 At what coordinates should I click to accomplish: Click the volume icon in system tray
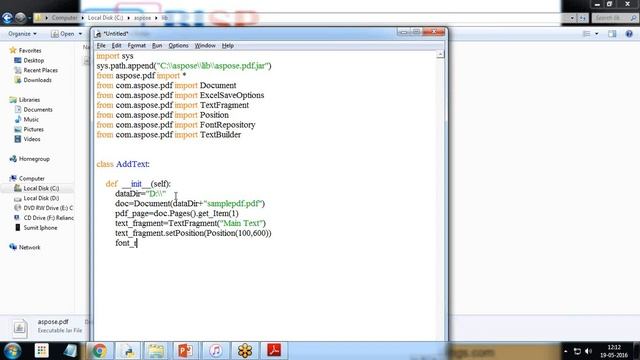click(x=588, y=351)
